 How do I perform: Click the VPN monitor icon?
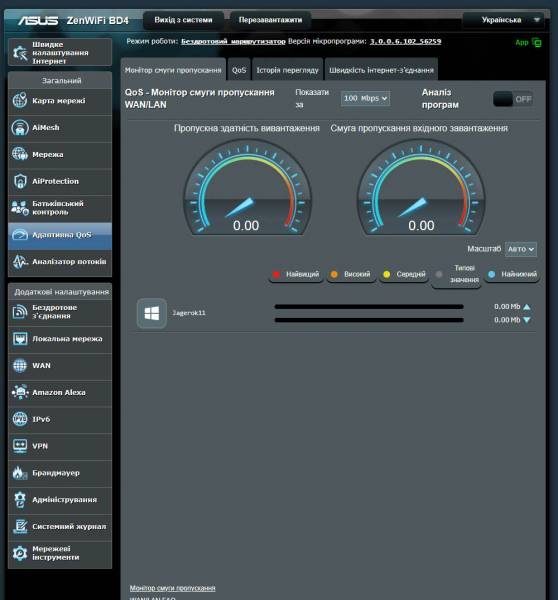click(20, 446)
